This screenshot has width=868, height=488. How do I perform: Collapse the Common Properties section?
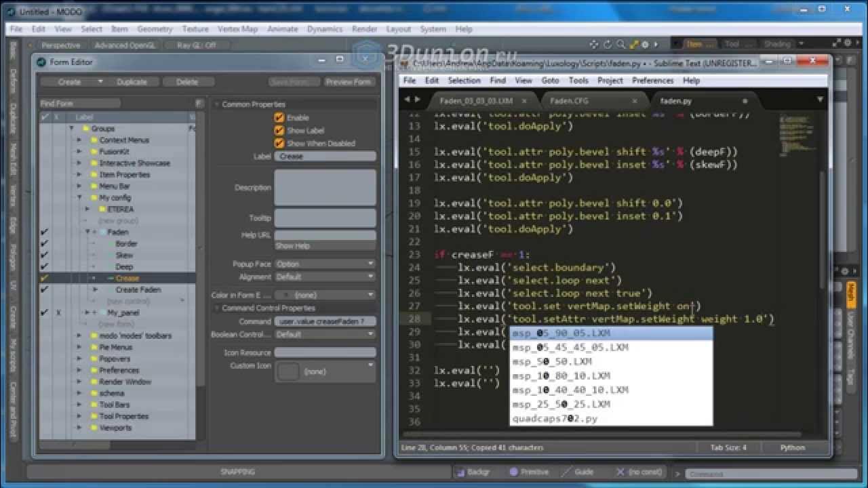[217, 104]
